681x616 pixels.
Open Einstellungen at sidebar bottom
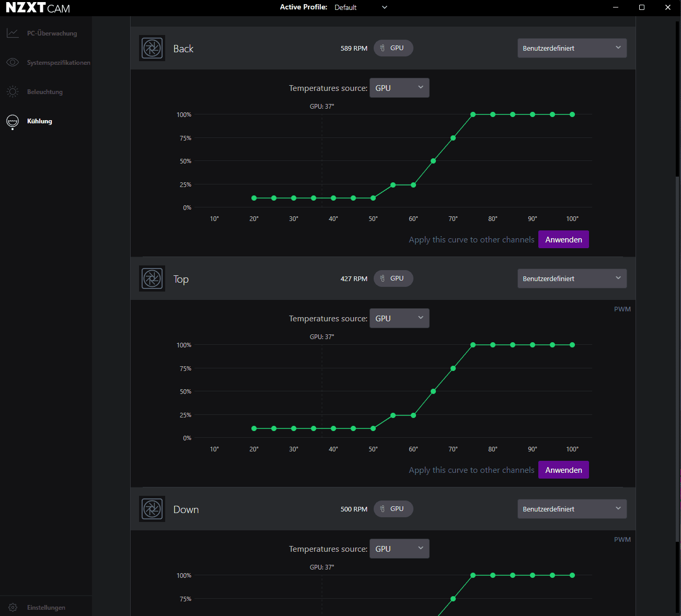click(x=46, y=608)
